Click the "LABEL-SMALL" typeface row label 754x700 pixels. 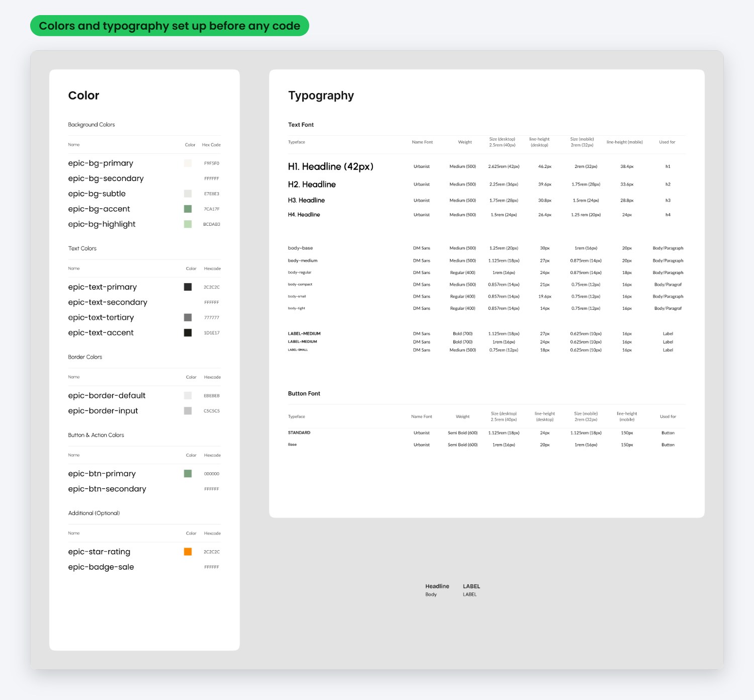pyautogui.click(x=298, y=350)
